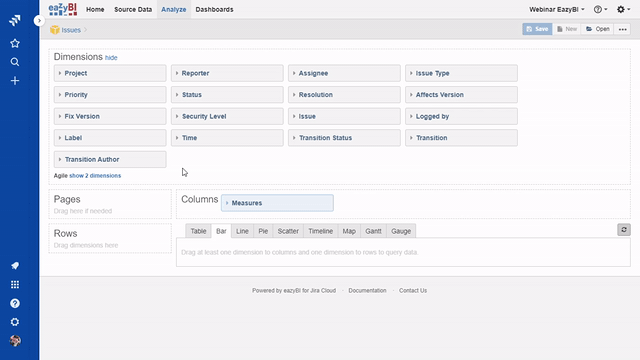Open the three-dots more options button
Image resolution: width=640 pixels, height=360 pixels.
pos(622,29)
